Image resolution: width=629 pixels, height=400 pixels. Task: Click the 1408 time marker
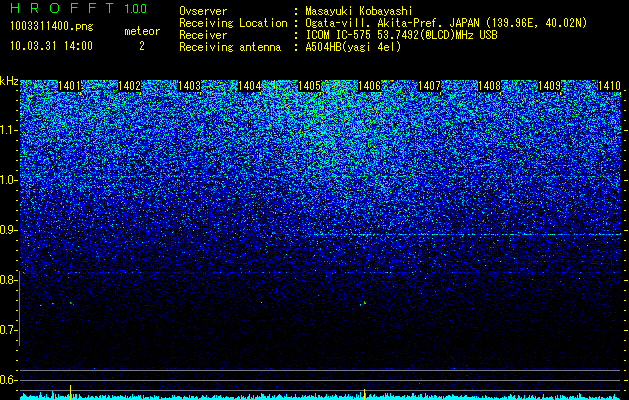(x=490, y=86)
